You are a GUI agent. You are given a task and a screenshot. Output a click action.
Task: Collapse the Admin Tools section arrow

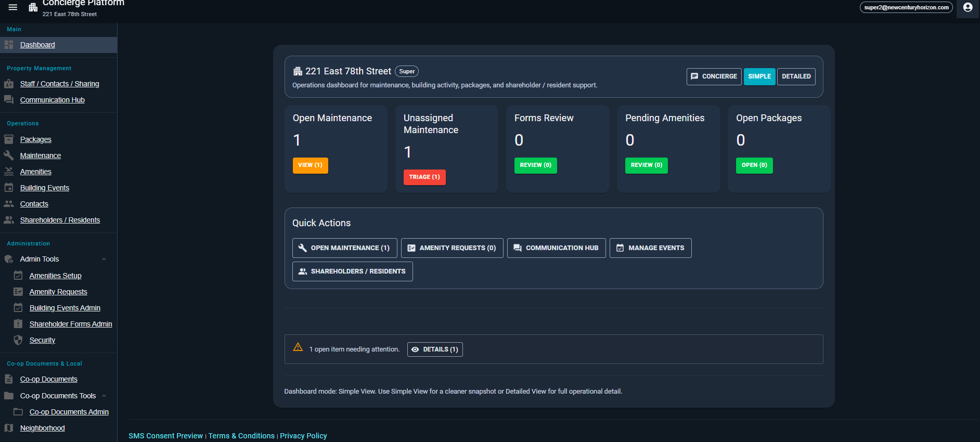tap(104, 259)
